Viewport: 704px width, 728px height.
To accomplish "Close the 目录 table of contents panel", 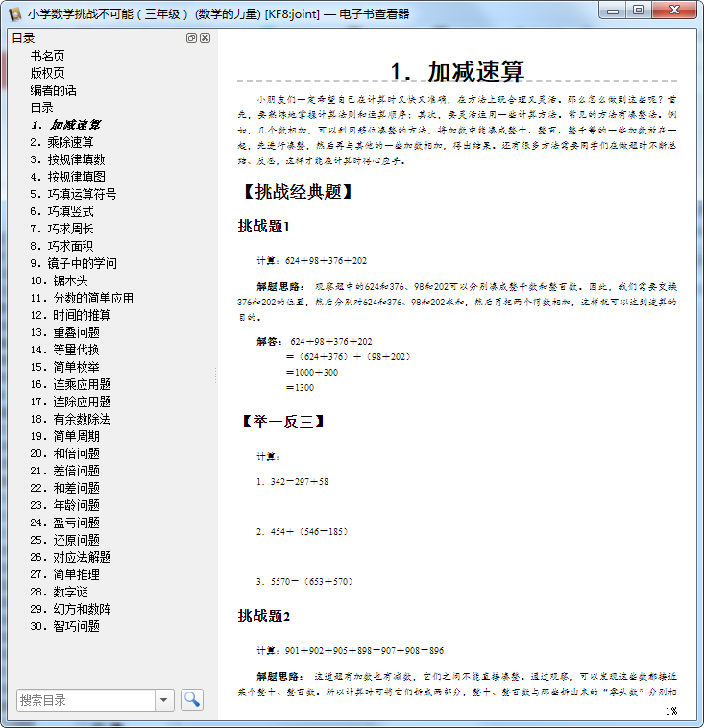I will [205, 38].
